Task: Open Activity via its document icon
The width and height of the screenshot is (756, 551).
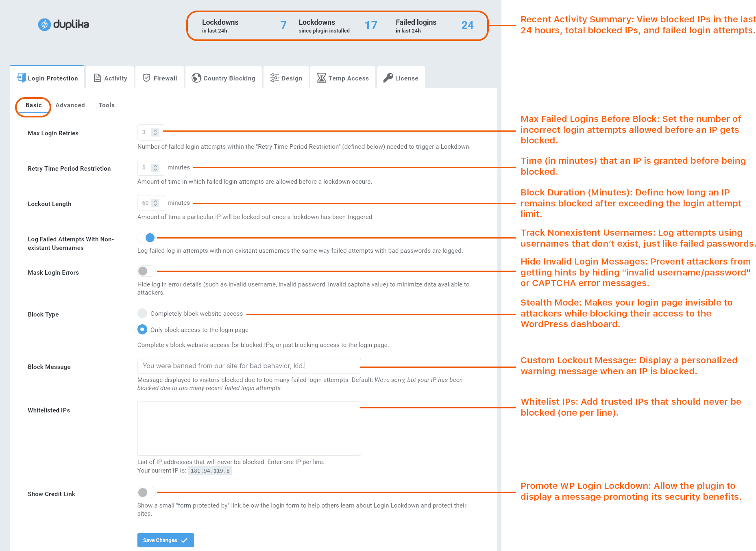Action: pyautogui.click(x=97, y=78)
